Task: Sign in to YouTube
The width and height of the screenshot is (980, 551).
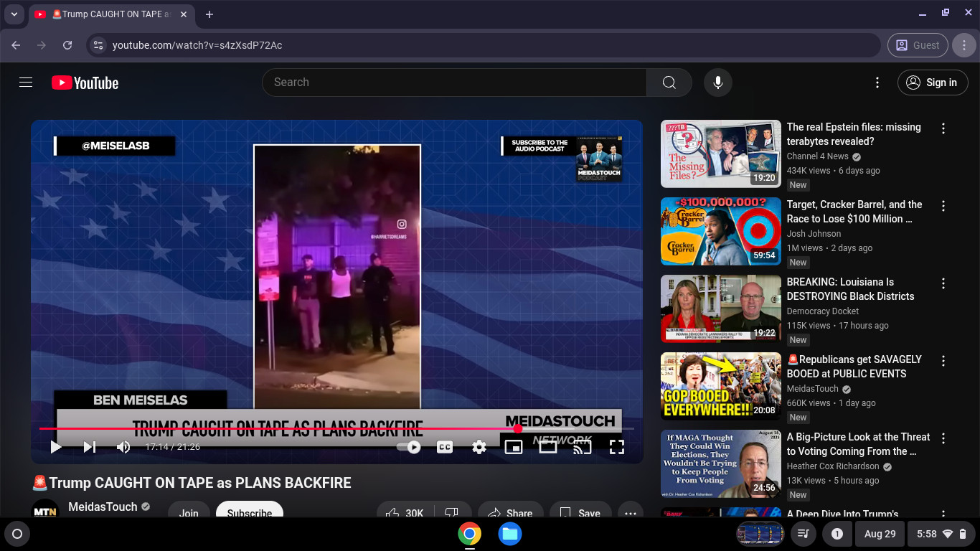Action: click(x=932, y=83)
